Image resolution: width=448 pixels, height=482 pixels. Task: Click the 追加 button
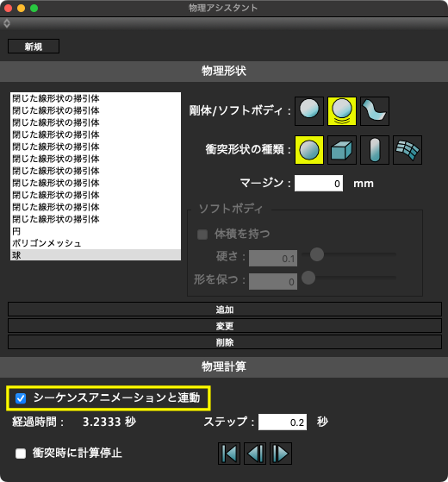(x=225, y=310)
